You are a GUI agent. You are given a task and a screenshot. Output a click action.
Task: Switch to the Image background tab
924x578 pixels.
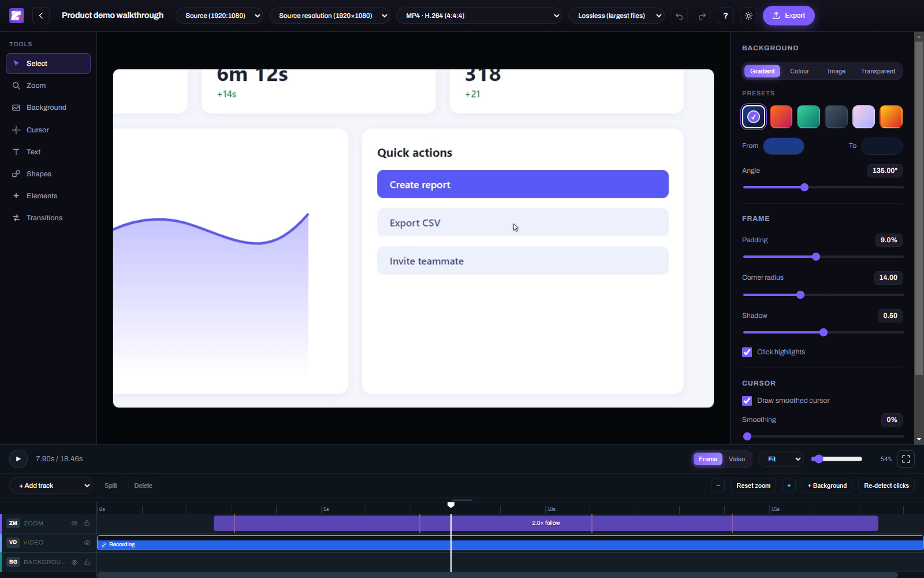click(x=836, y=71)
